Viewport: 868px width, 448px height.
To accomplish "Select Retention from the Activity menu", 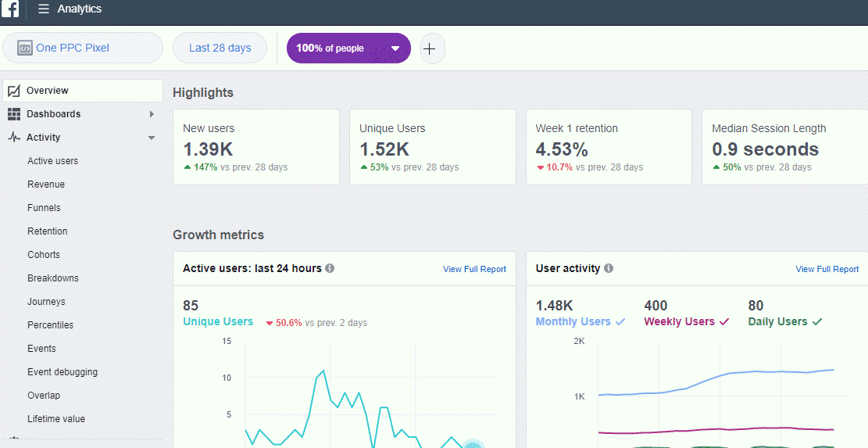I will (x=48, y=231).
